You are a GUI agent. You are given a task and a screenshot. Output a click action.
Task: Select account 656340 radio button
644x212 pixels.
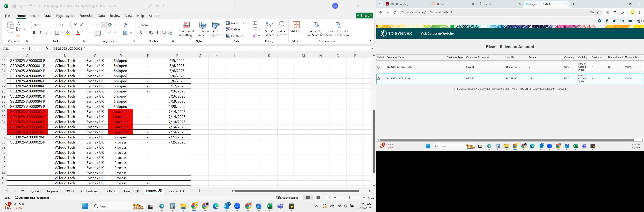(x=378, y=79)
